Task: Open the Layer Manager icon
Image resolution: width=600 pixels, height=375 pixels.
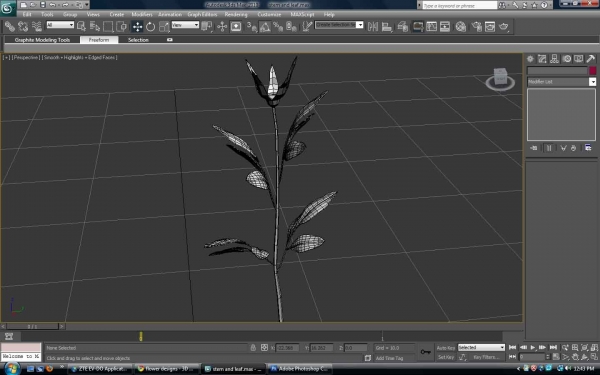Action: click(402, 26)
